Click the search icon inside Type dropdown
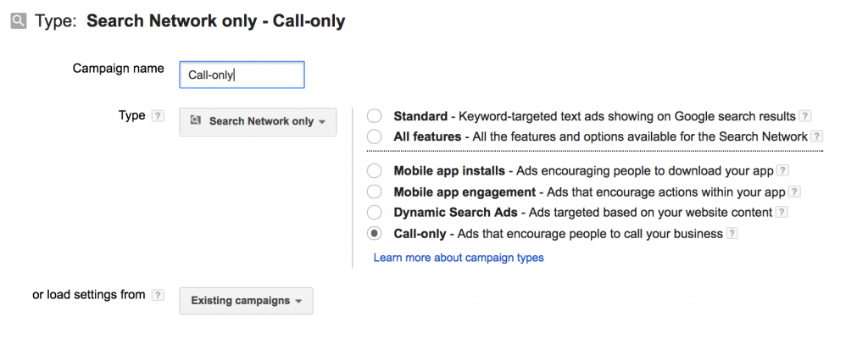868x350 pixels. pyautogui.click(x=196, y=120)
